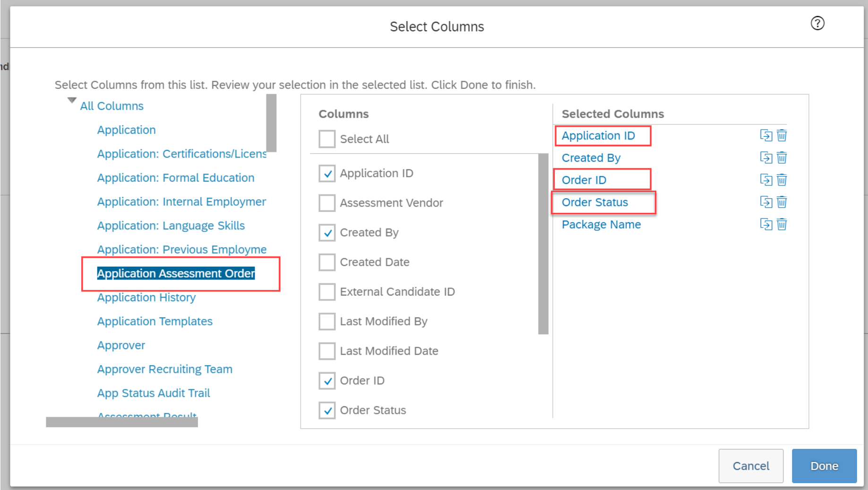Uncheck the Application ID checkbox

(327, 174)
